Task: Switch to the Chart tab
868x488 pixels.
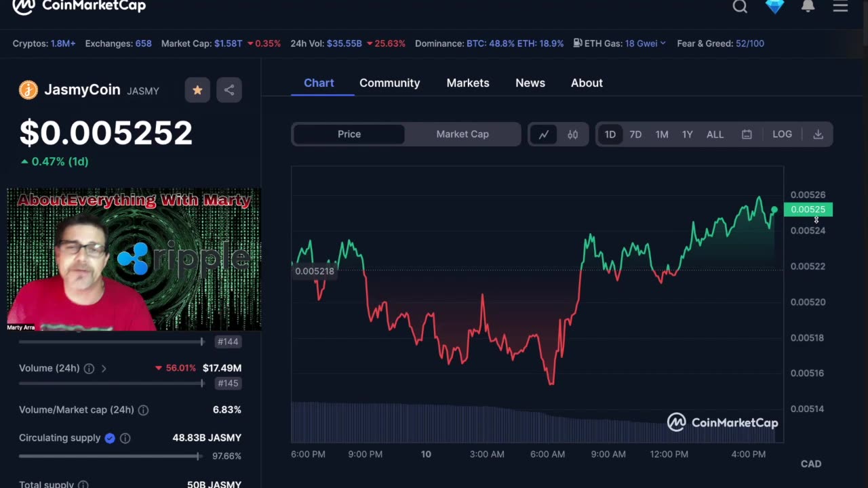Action: tap(319, 83)
